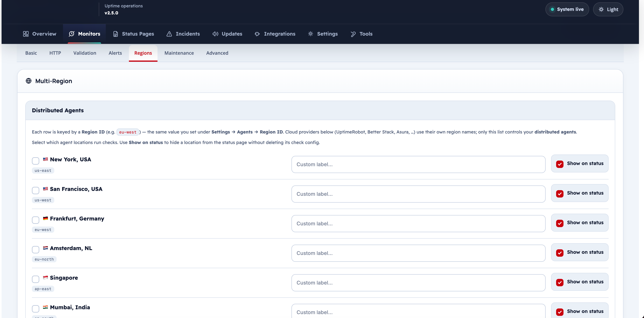The image size is (644, 318).
Task: Select the Singapore agent checkbox
Action: click(36, 279)
